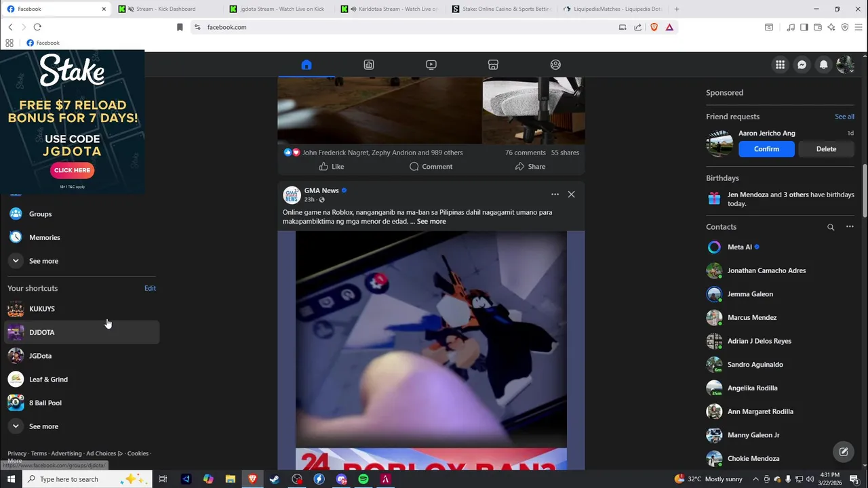Open the GMA News page name link
Screen dimensions: 868x488
[321, 190]
